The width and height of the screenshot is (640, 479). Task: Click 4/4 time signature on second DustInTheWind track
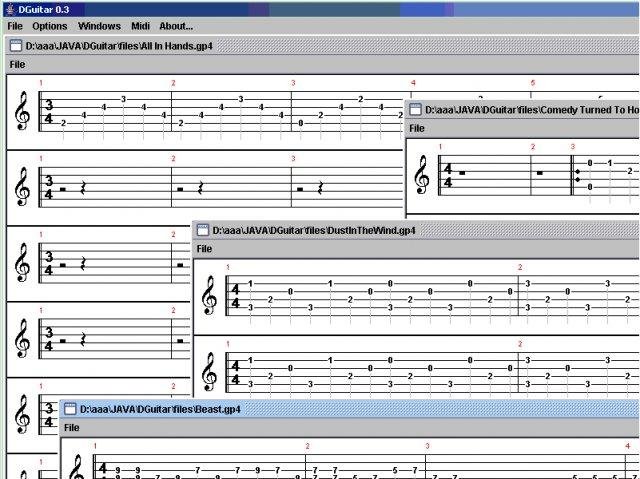coord(236,373)
